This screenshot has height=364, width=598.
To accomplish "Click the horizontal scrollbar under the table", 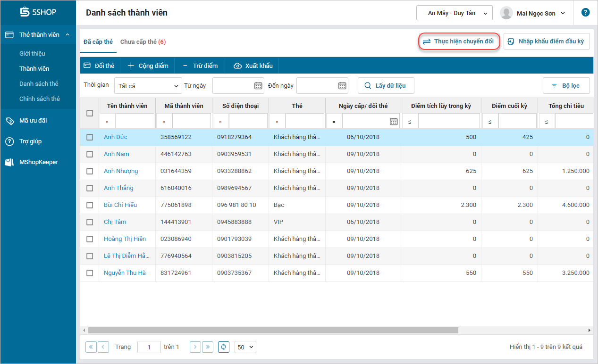I will click(273, 331).
